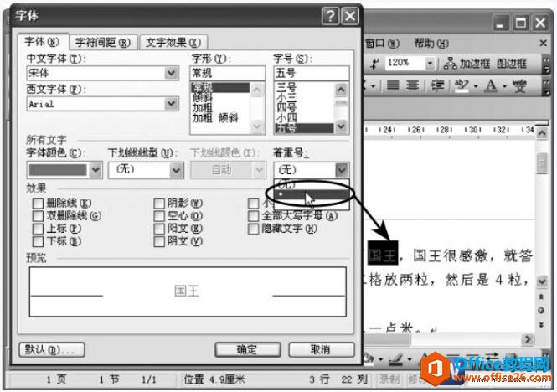The width and height of the screenshot is (557, 392).
Task: Click the font size list down arrow
Action: (342, 126)
